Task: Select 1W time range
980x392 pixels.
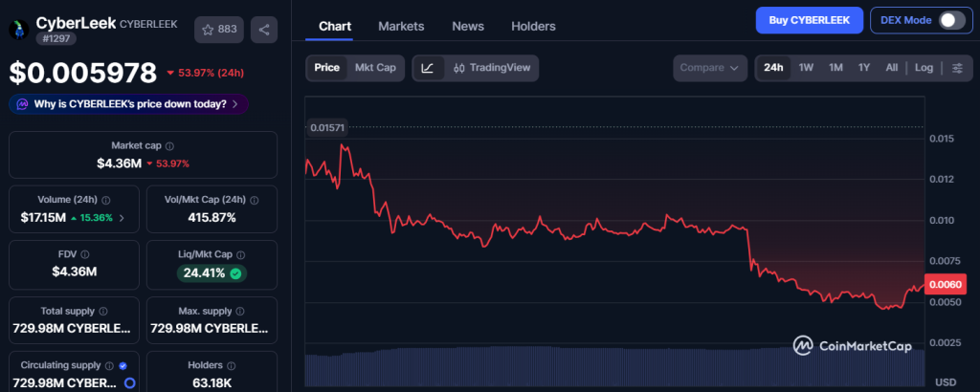Action: point(806,68)
